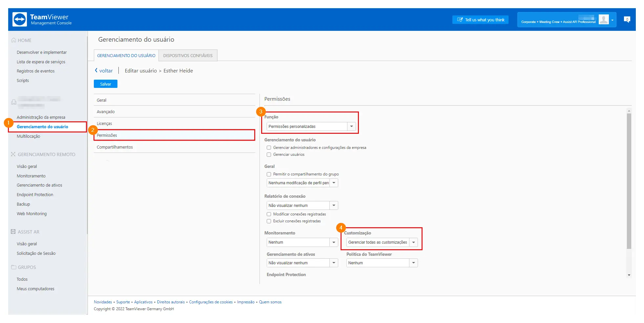
Task: Check Excluir conexões registradas
Action: (x=269, y=221)
